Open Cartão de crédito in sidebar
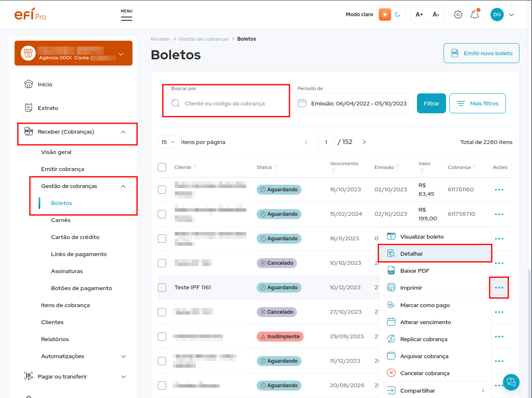The width and height of the screenshot is (532, 398). coord(75,237)
